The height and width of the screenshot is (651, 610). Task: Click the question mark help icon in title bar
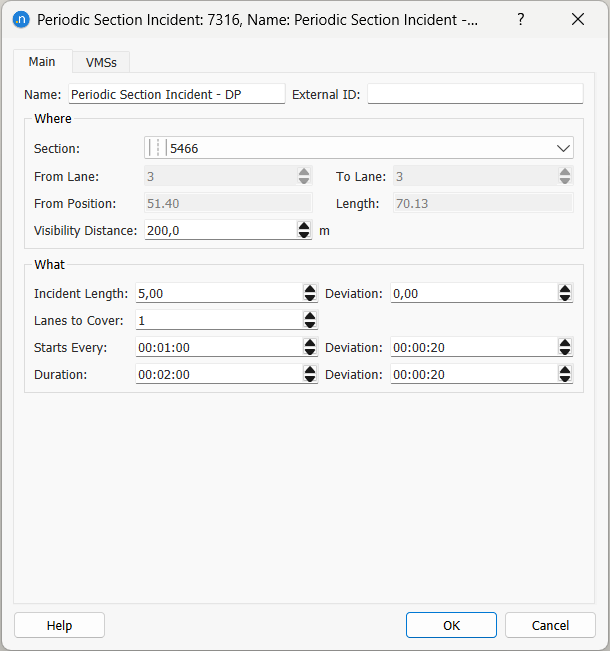521,19
